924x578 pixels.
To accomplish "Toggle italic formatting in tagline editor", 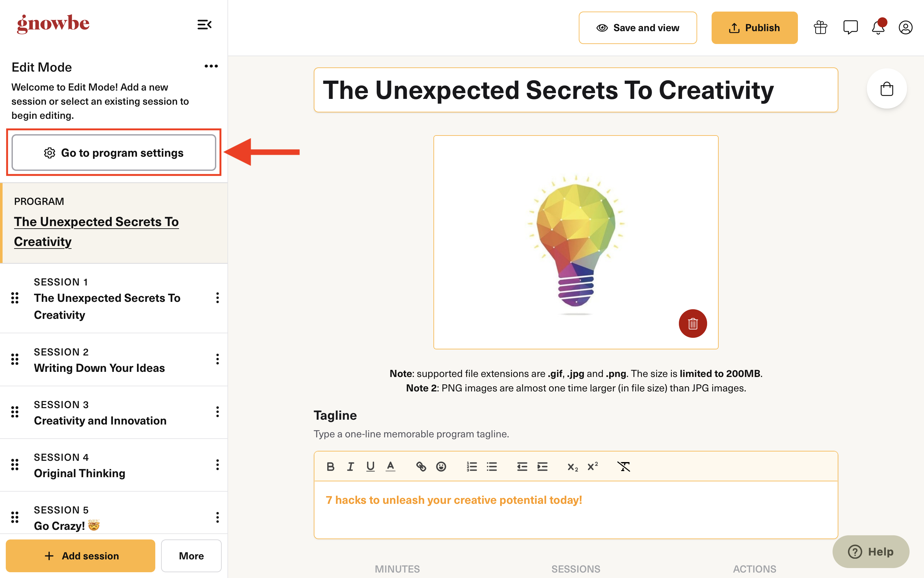I will [x=350, y=467].
